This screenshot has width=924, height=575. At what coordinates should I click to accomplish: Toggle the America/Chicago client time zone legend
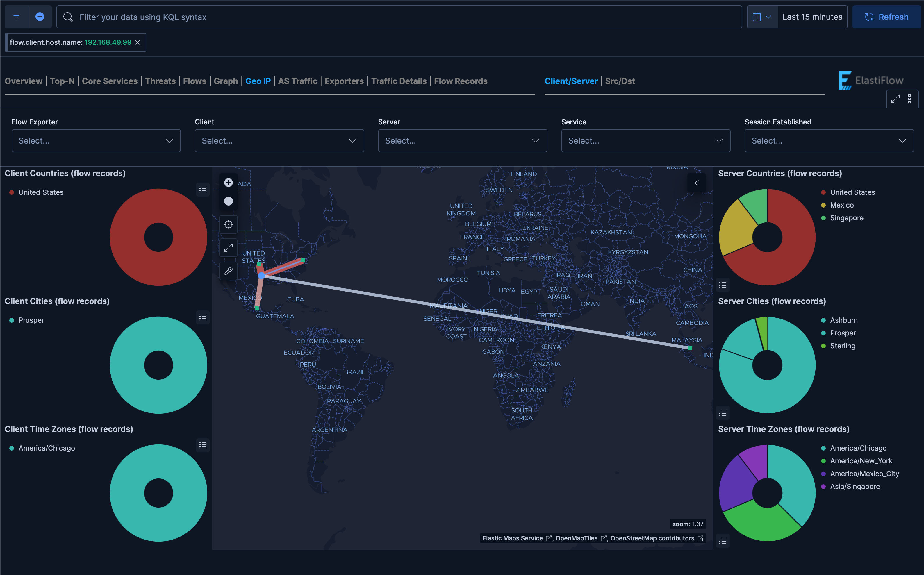[47, 448]
